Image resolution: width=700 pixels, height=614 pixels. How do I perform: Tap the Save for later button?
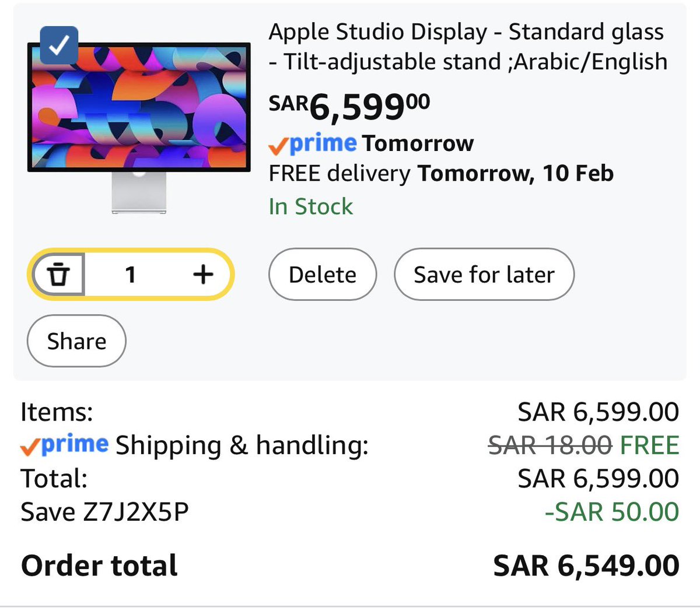[x=484, y=275]
